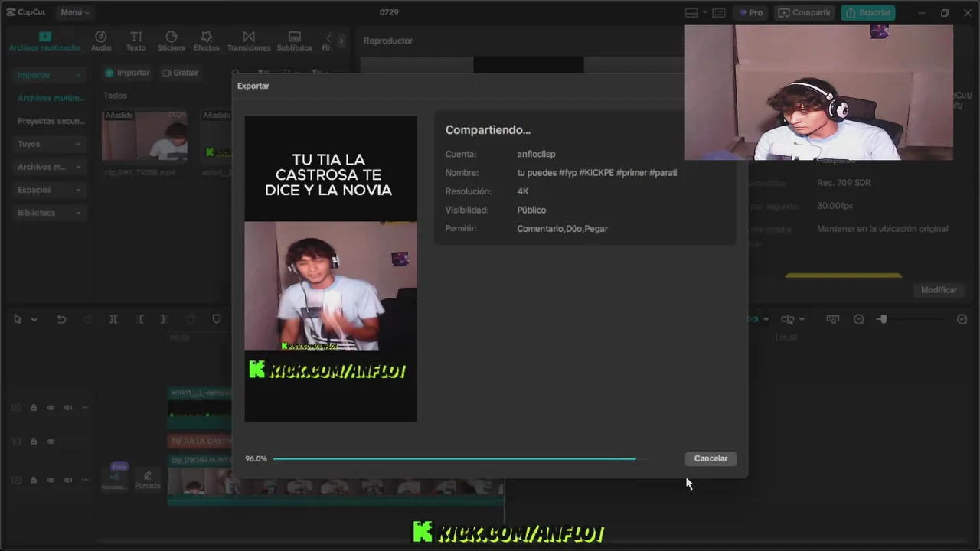Click the zoom out timeline magnifier
The image size is (980, 551).
pos(858,319)
